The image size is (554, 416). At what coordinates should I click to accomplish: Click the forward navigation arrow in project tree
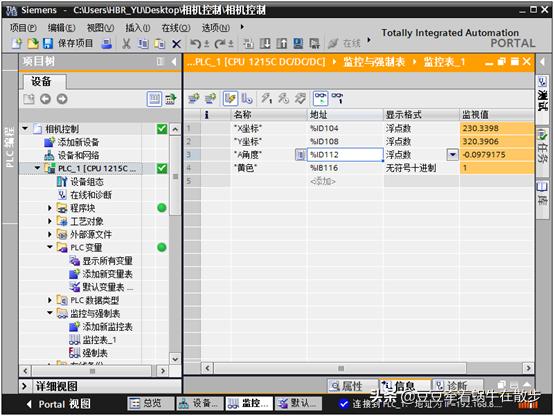pos(62,99)
